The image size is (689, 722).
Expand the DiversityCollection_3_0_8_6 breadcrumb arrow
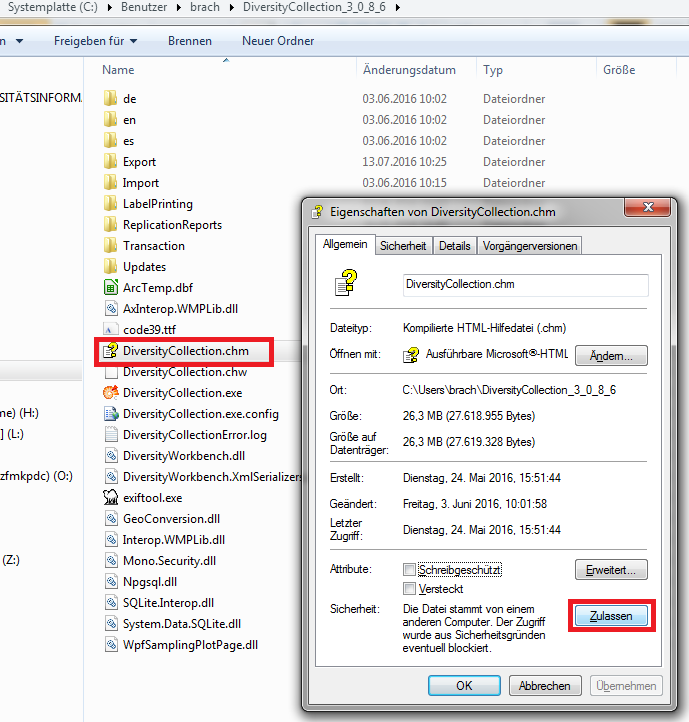point(397,8)
